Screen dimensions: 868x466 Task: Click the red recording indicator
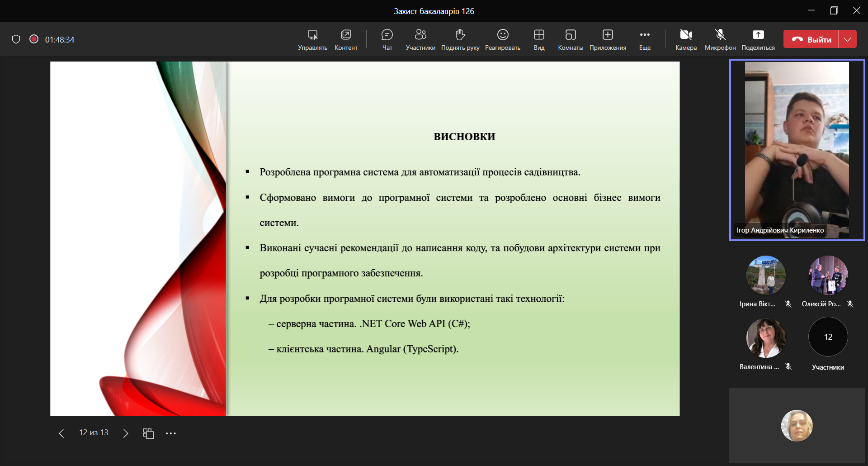[34, 39]
